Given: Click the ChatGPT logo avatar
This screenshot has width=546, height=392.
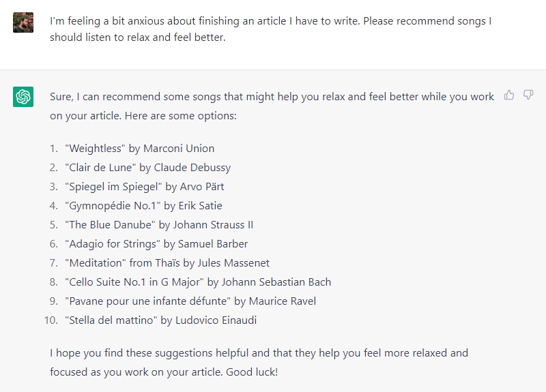Looking at the screenshot, I should point(23,97).
